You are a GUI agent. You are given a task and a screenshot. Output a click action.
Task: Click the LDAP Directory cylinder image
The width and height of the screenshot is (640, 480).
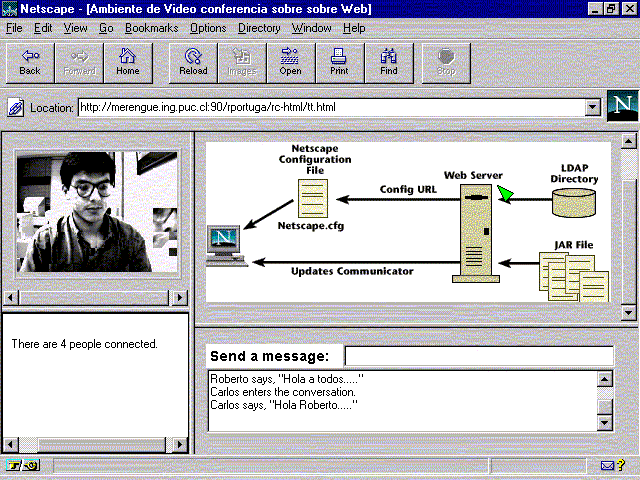tap(574, 202)
